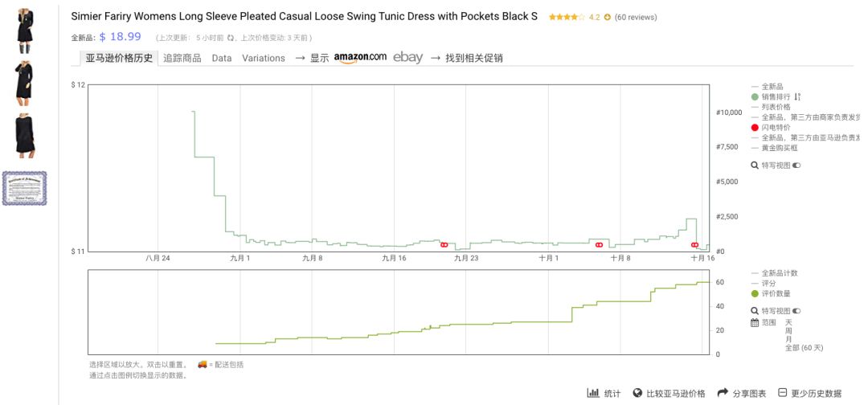This screenshot has height=405, width=868.
Task: Toggle 闪电特价 red legend dot
Action: point(755,127)
